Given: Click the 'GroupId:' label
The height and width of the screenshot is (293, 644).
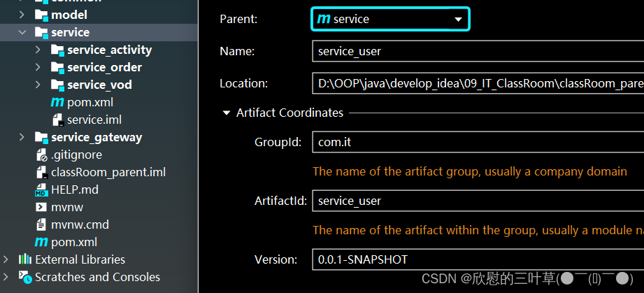Looking at the screenshot, I should [x=278, y=142].
